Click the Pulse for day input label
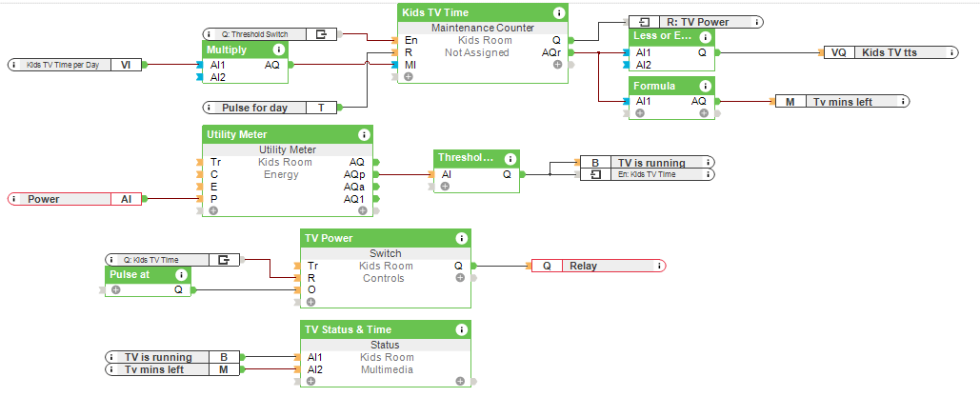Screen dimensions: 980x417 point(254,108)
